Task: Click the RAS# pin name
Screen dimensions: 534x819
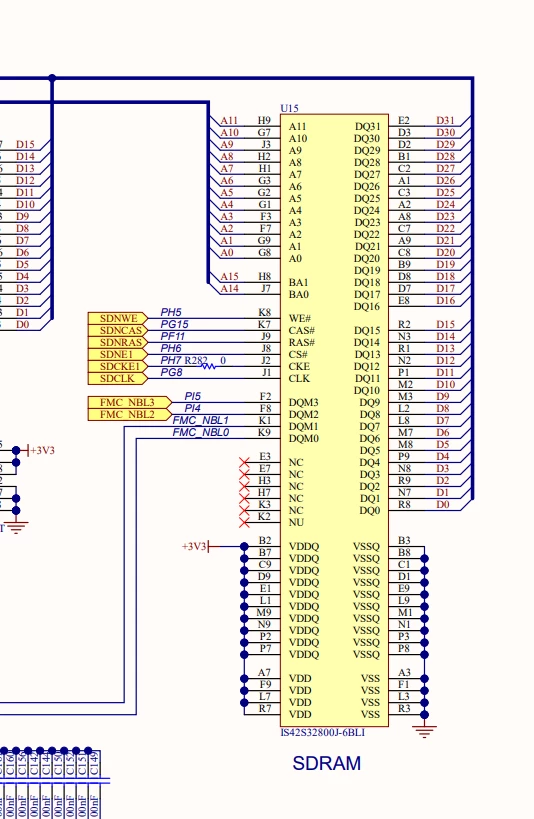Action: click(x=301, y=342)
